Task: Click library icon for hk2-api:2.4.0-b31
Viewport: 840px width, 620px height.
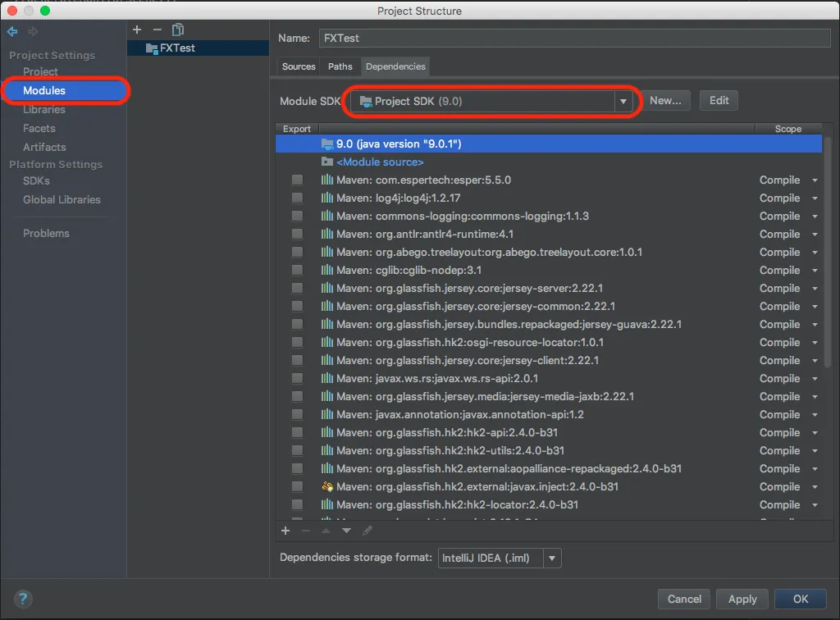Action: 326,433
